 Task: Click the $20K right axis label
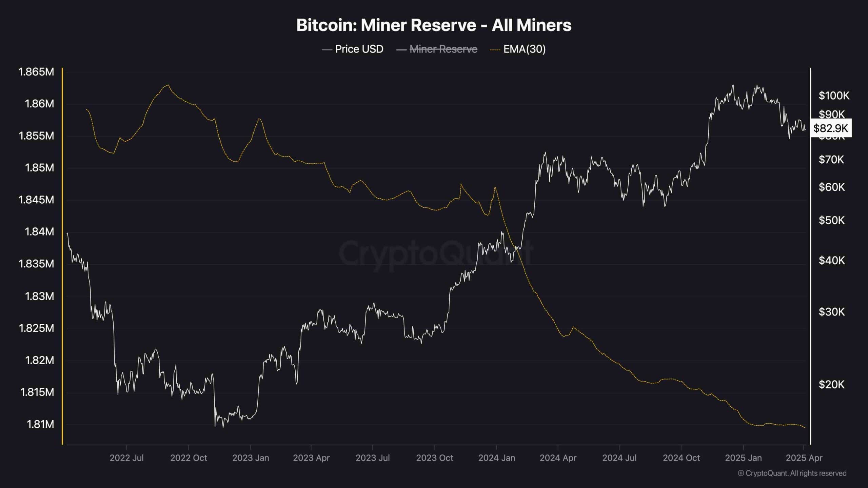click(x=831, y=384)
